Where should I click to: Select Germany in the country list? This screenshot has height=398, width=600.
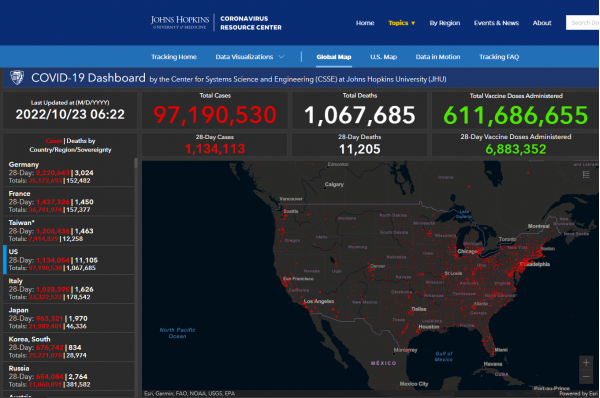(x=68, y=172)
